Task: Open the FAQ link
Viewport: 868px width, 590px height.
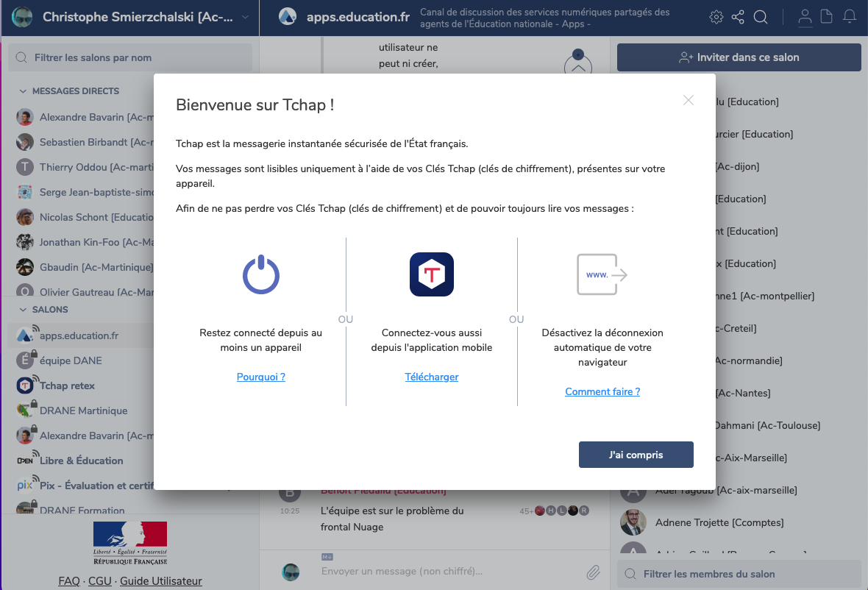Action: tap(69, 581)
